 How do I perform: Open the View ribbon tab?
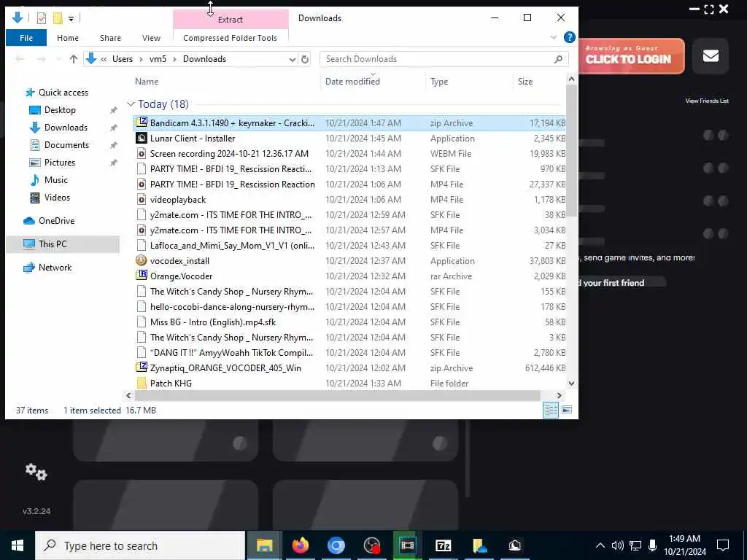tap(151, 38)
